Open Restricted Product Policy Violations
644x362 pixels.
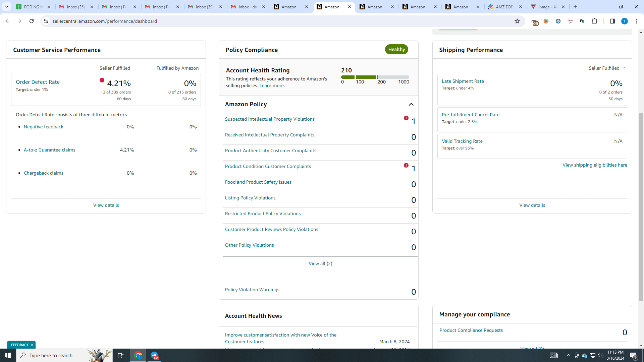tap(263, 214)
